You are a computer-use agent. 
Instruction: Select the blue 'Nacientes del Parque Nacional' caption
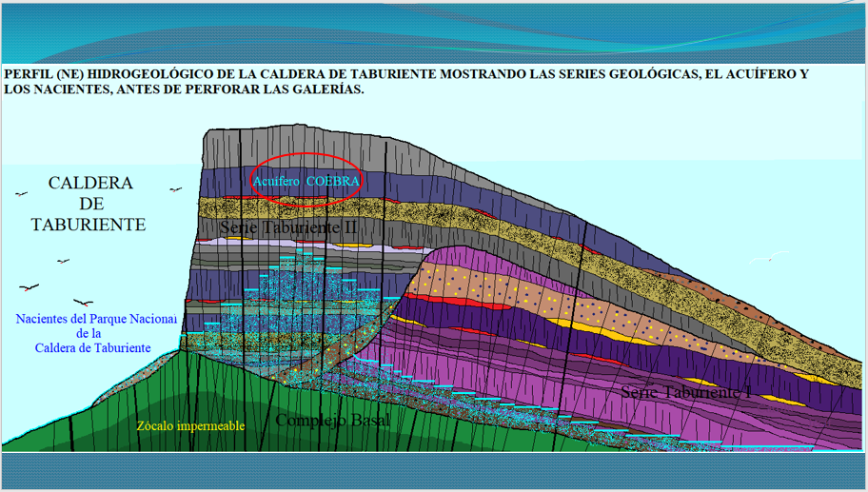coord(96,333)
